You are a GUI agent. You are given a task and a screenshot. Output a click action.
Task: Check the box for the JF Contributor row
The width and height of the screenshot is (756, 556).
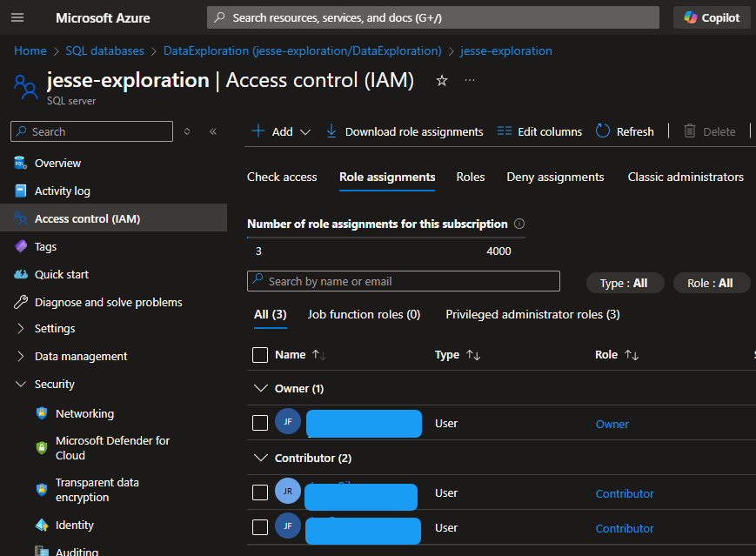tap(260, 527)
